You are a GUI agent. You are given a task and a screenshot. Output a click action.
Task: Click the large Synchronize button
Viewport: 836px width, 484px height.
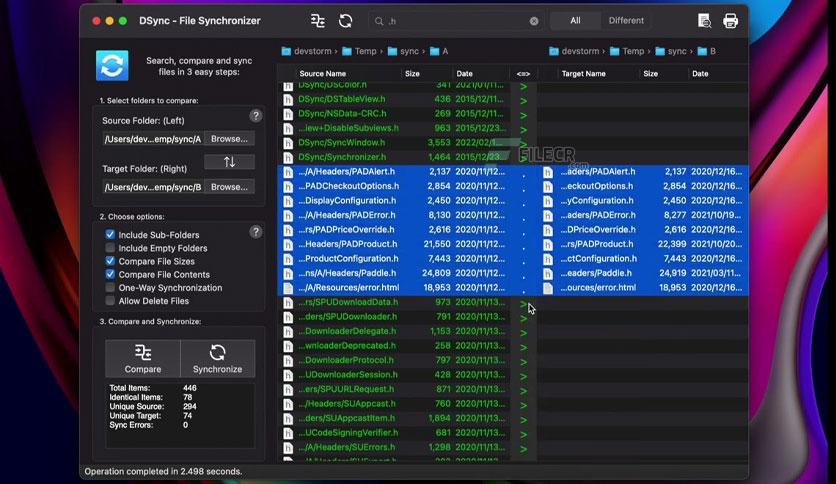[218, 359]
